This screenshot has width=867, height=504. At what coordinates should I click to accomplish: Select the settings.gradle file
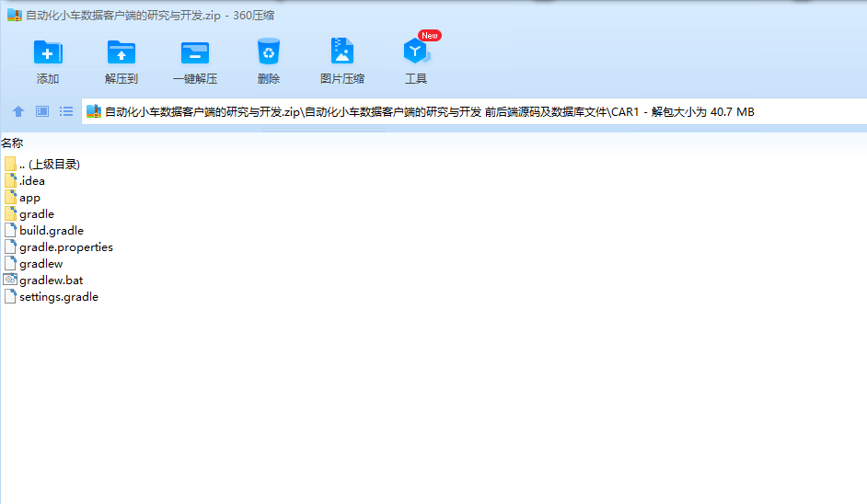[51, 297]
